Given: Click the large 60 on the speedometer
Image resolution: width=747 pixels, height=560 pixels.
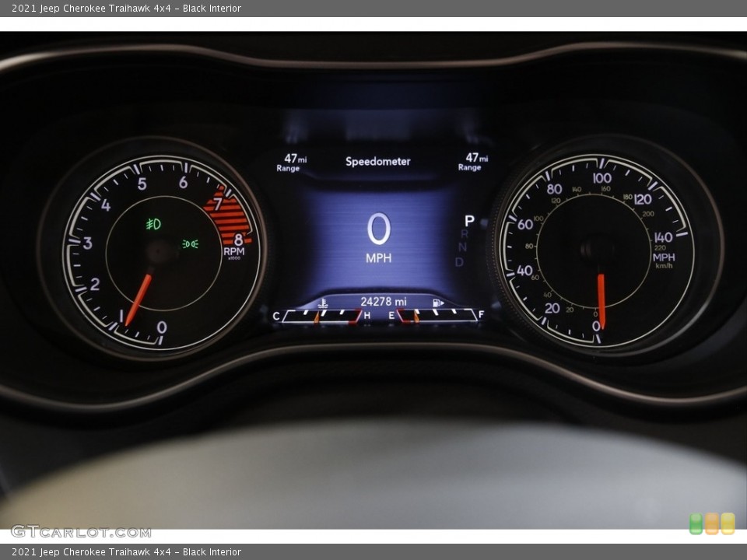Looking at the screenshot, I should (525, 224).
